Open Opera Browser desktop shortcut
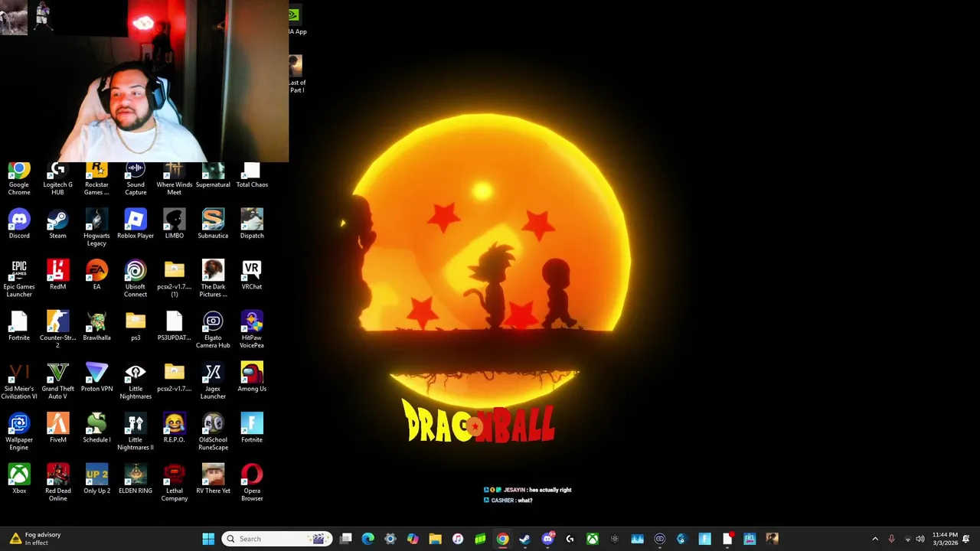 [252, 483]
